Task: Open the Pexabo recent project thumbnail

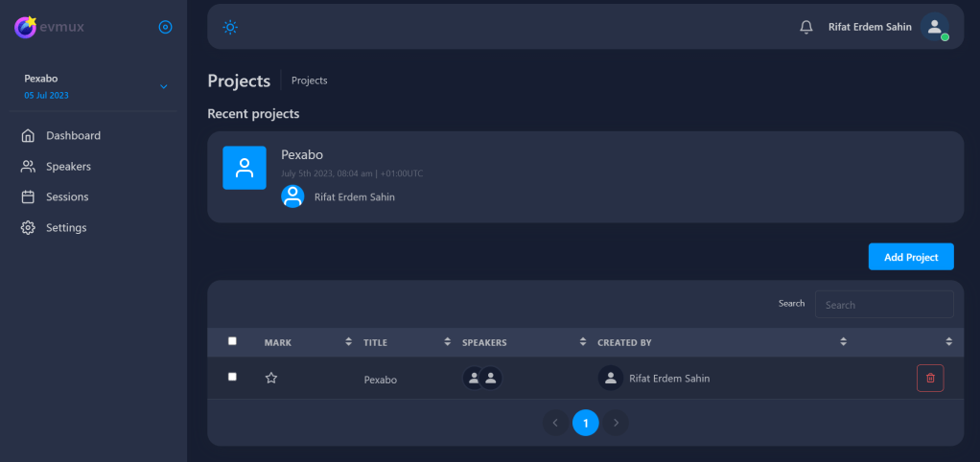Action: (x=245, y=168)
